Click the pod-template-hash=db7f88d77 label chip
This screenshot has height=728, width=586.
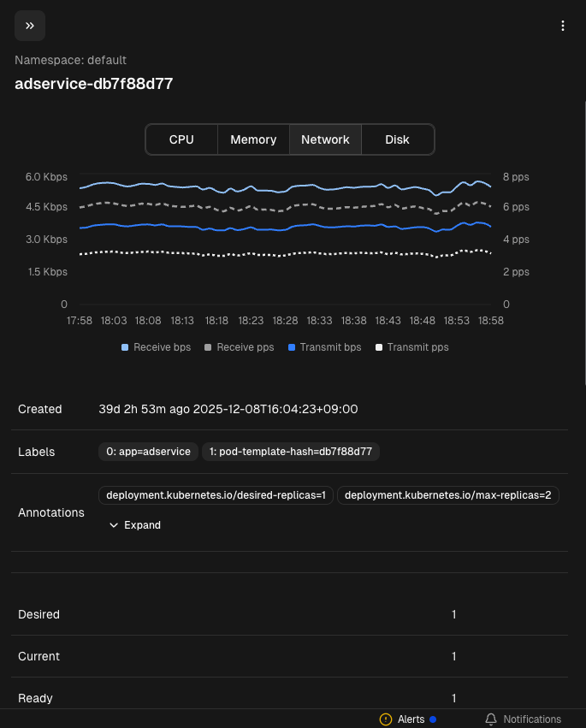click(290, 452)
